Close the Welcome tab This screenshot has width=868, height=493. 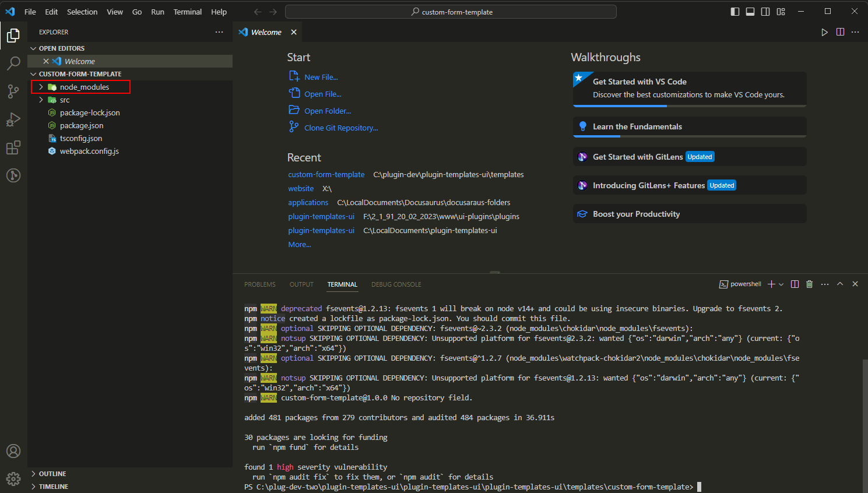point(294,32)
